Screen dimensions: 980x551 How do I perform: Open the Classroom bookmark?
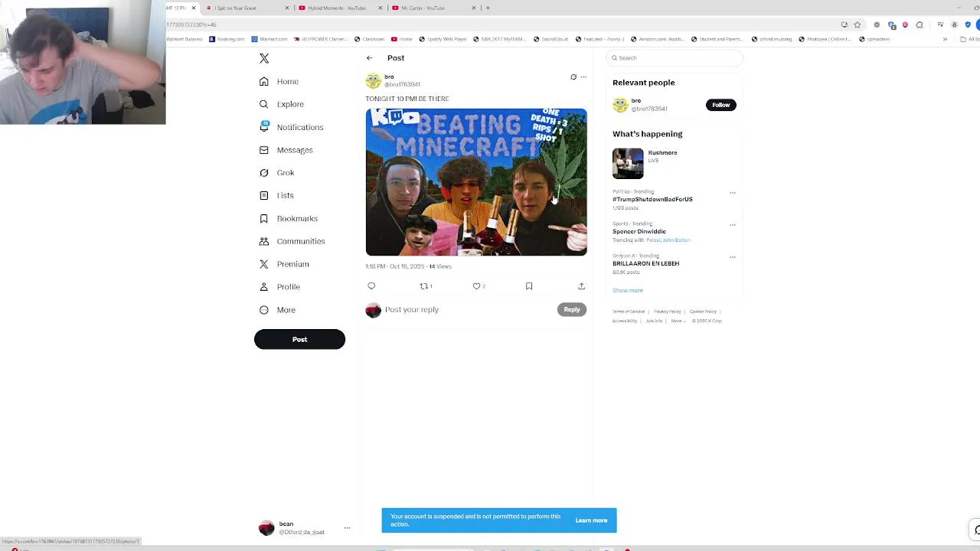point(369,39)
